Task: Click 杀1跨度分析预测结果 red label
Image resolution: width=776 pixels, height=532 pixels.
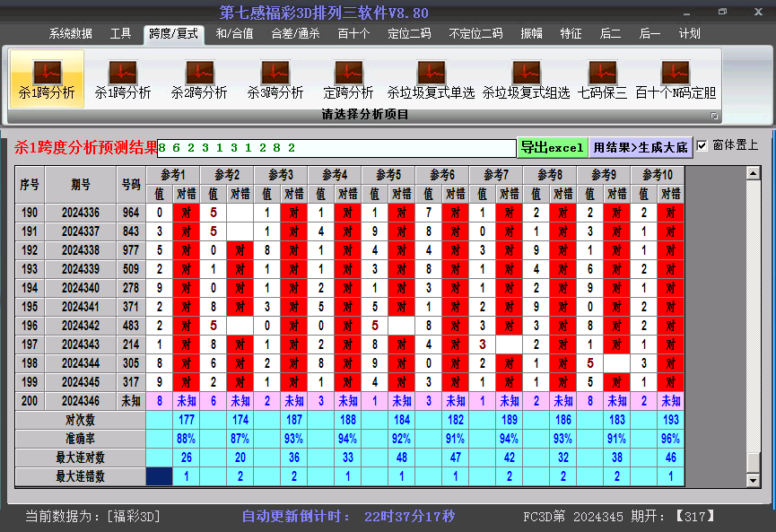Action: point(85,147)
